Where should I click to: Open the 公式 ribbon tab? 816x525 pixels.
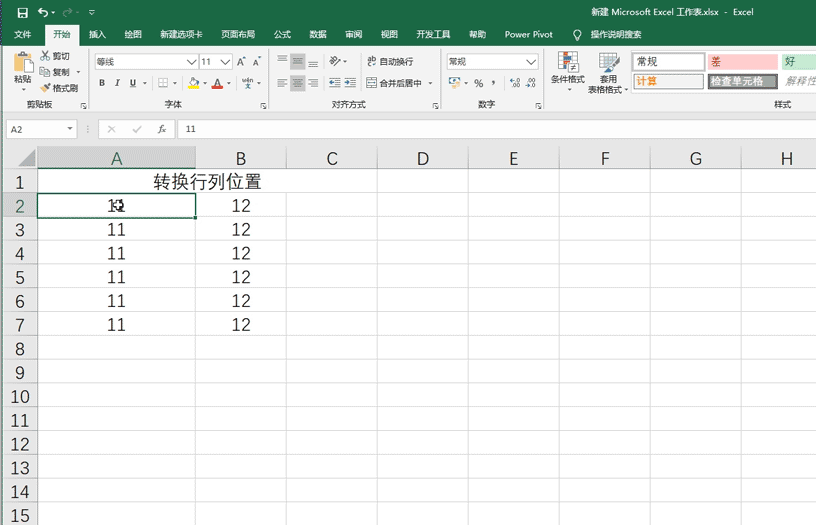tap(283, 34)
